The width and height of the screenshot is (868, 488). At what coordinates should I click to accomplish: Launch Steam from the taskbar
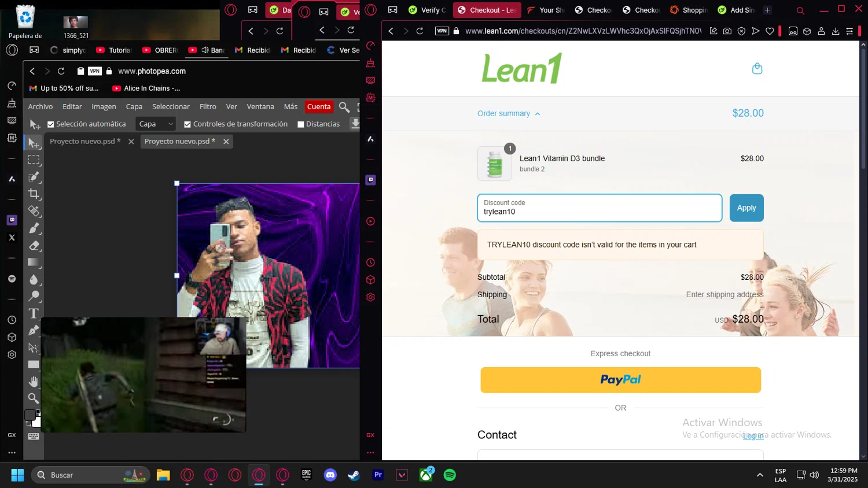[354, 475]
